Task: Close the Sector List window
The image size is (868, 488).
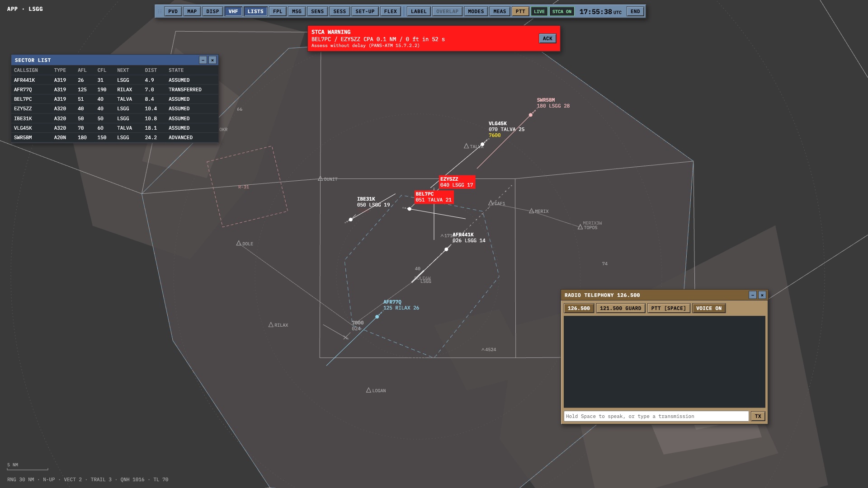Action: tap(212, 60)
